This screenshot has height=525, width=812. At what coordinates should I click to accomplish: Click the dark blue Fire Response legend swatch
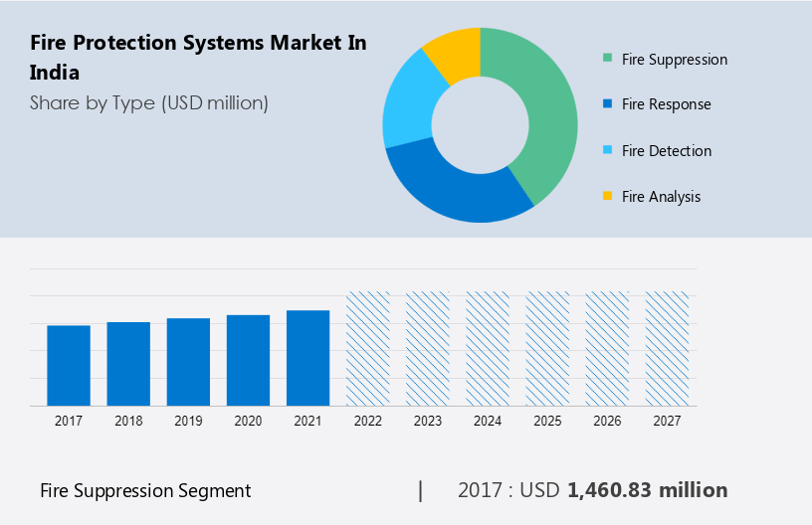click(x=607, y=104)
